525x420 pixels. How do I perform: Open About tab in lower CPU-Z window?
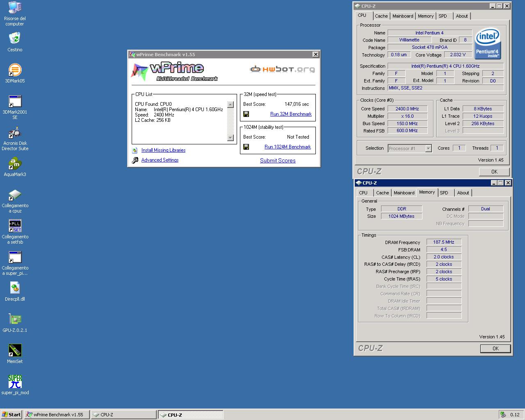point(463,193)
